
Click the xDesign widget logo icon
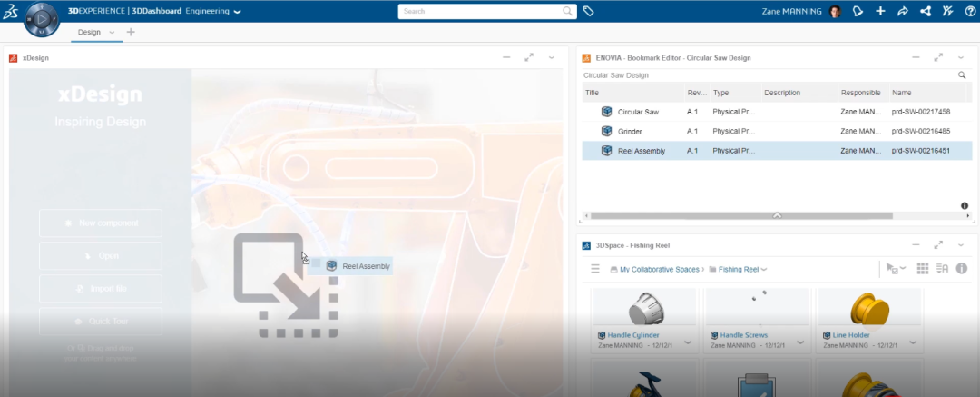[13, 58]
